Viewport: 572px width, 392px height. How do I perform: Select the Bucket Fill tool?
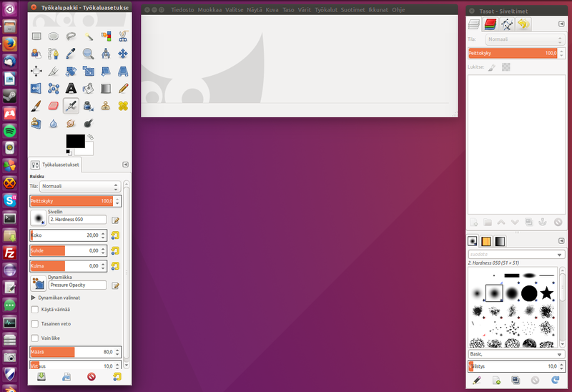88,89
